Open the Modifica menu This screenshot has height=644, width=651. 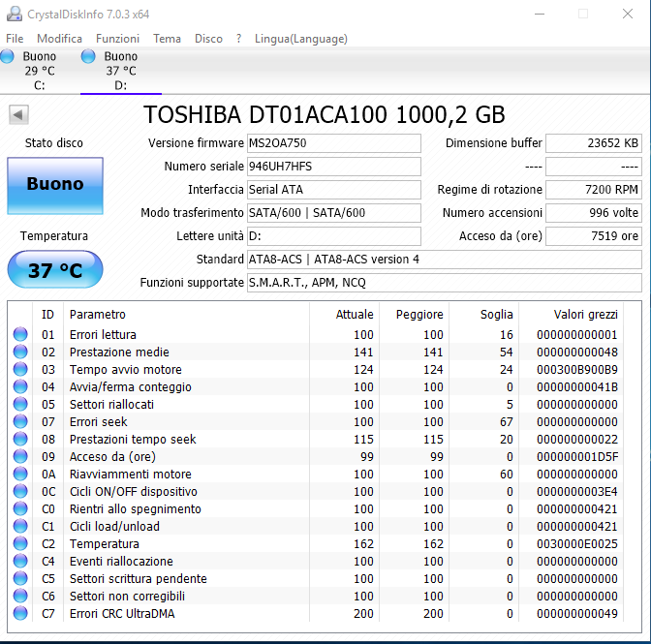coord(59,39)
